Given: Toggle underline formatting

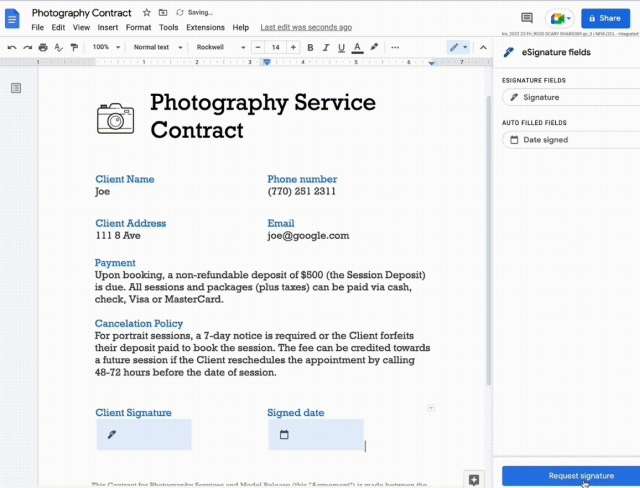Looking at the screenshot, I should pos(342,47).
